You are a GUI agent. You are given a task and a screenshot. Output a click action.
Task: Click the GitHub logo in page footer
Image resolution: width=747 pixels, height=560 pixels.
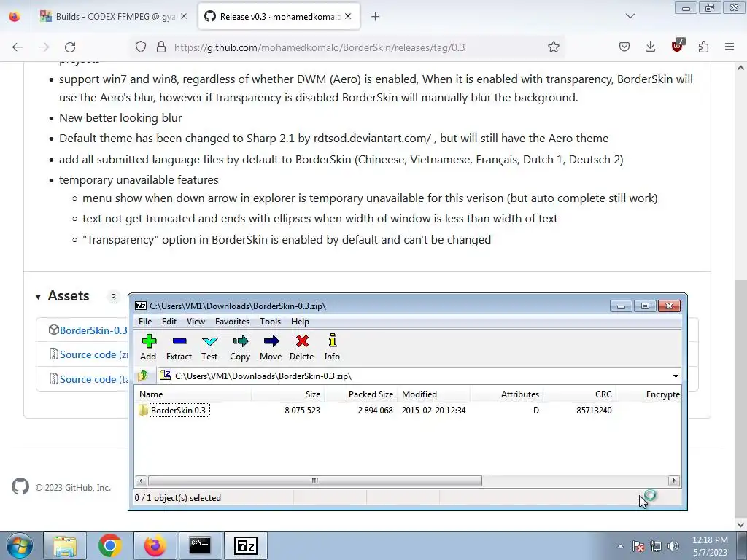[x=20, y=486]
